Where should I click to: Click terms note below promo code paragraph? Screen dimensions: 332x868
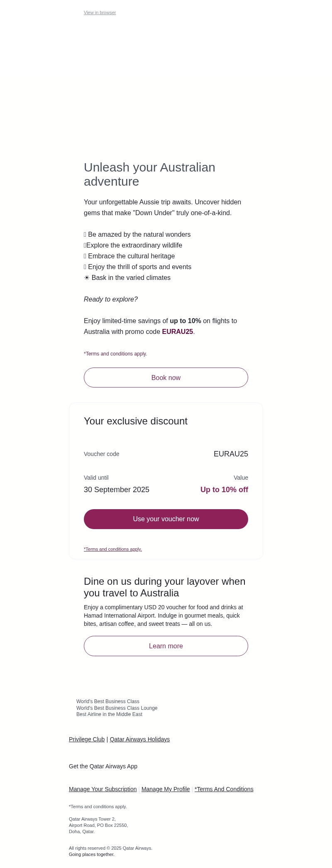click(115, 354)
